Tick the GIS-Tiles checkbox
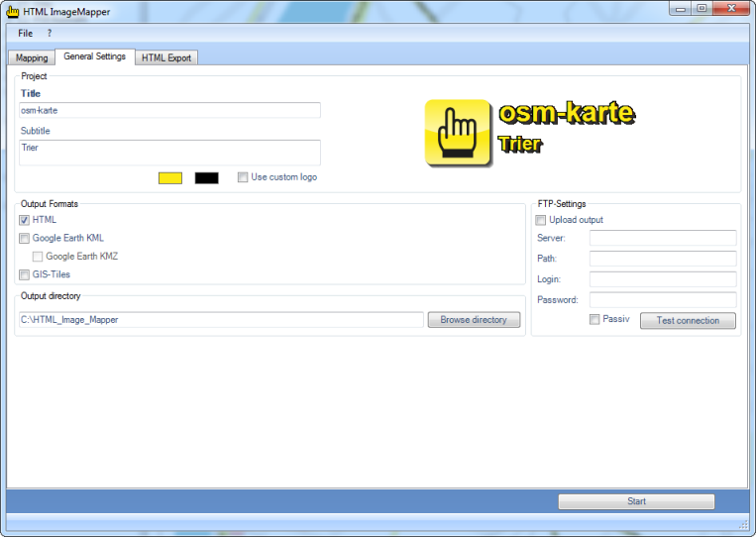The image size is (756, 537). (x=25, y=274)
